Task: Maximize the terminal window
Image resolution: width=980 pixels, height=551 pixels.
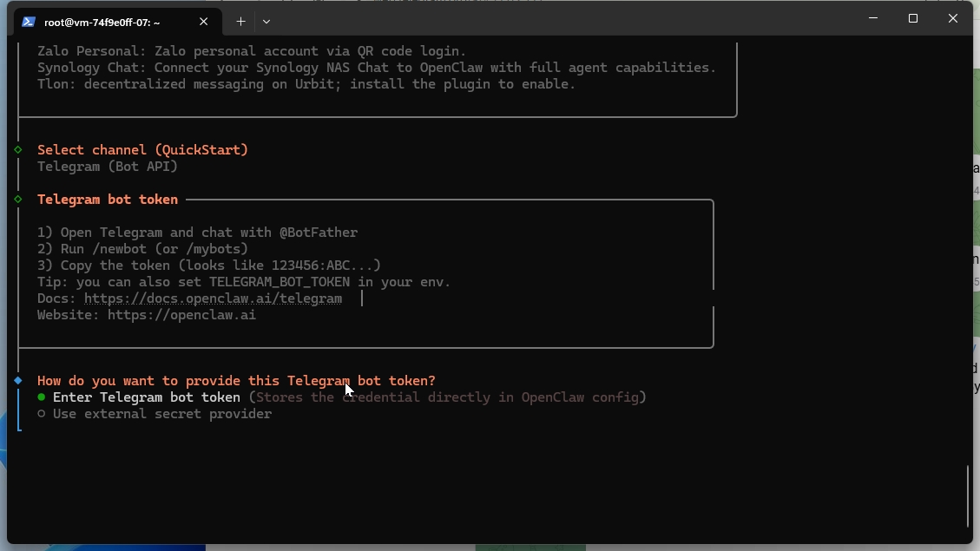Action: coord(913,18)
